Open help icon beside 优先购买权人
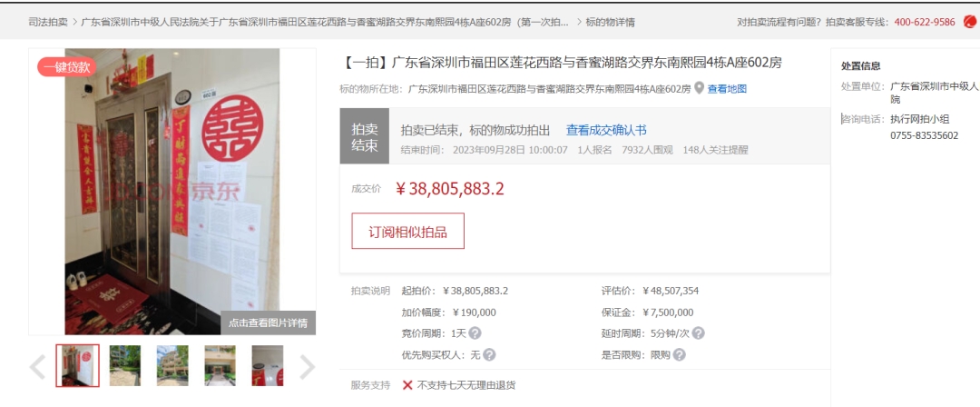This screenshot has width=980, height=407. pyautogui.click(x=489, y=354)
